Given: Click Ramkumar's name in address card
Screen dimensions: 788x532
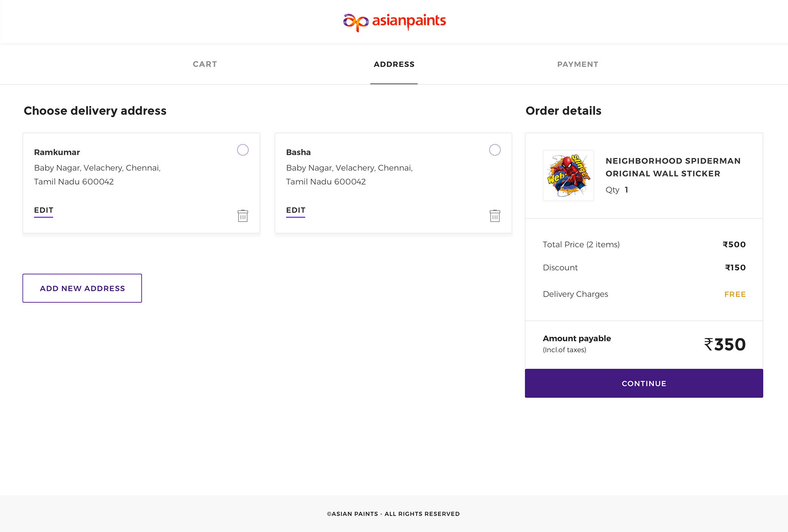Looking at the screenshot, I should [57, 152].
